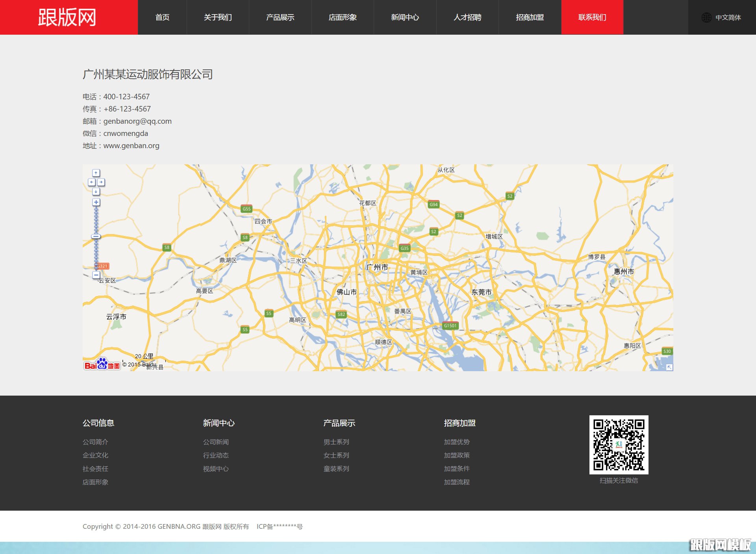Viewport: 756px width, 554px height.
Task: Open the 中文简体 language selector
Action: coord(728,18)
